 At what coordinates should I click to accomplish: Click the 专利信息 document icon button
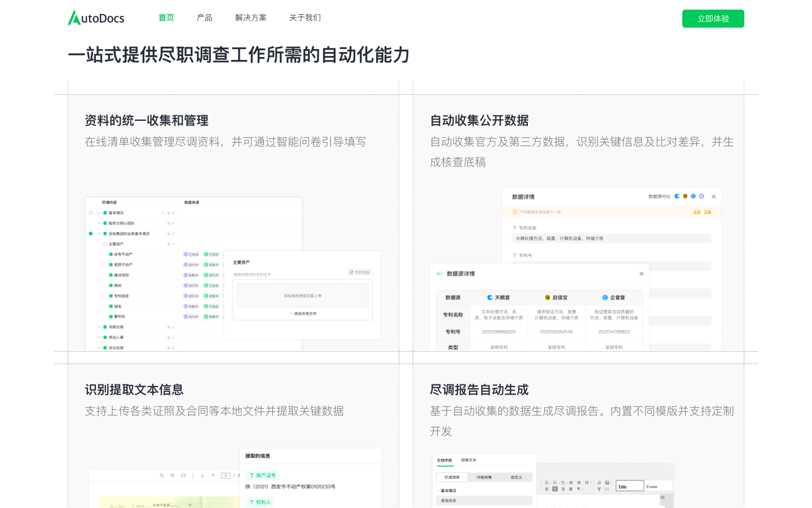point(351,273)
